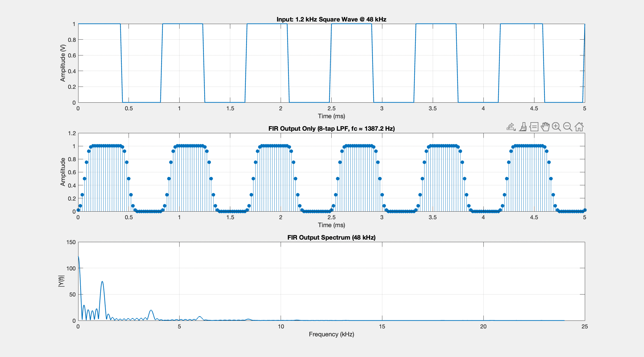
Task: Activate the Brush data tool
Action: (x=523, y=127)
